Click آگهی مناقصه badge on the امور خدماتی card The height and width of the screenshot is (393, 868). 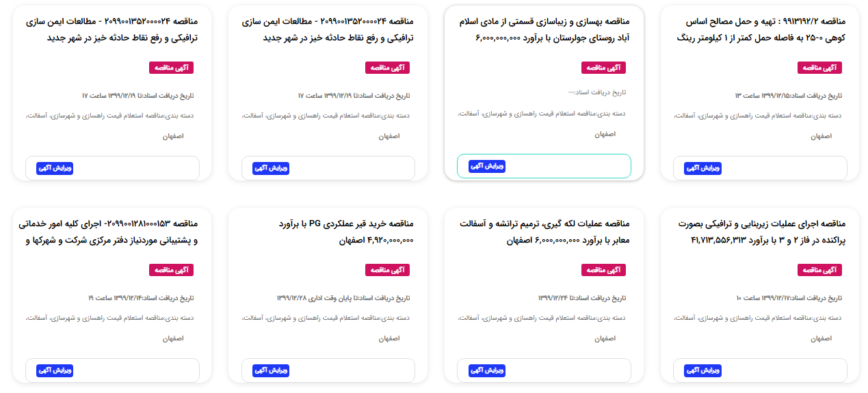tap(171, 270)
